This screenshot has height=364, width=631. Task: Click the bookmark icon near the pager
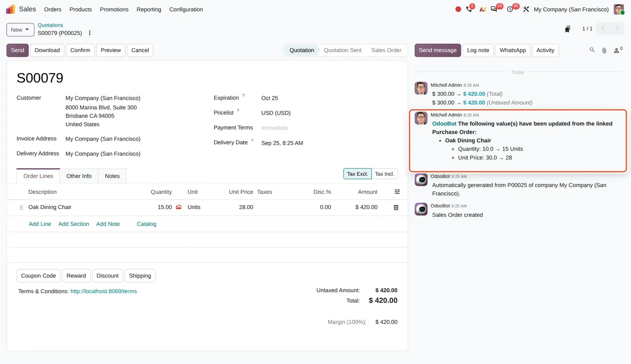click(568, 29)
